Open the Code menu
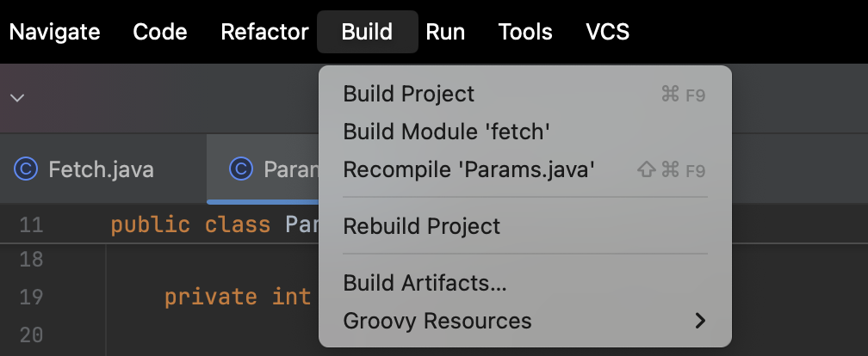Viewport: 868px width, 356px height. coord(160,33)
